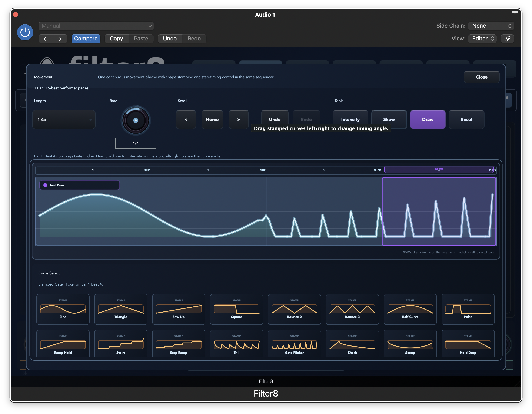Screen dimensions: 532x414
Task: Click the scroll right > button
Action: click(239, 120)
